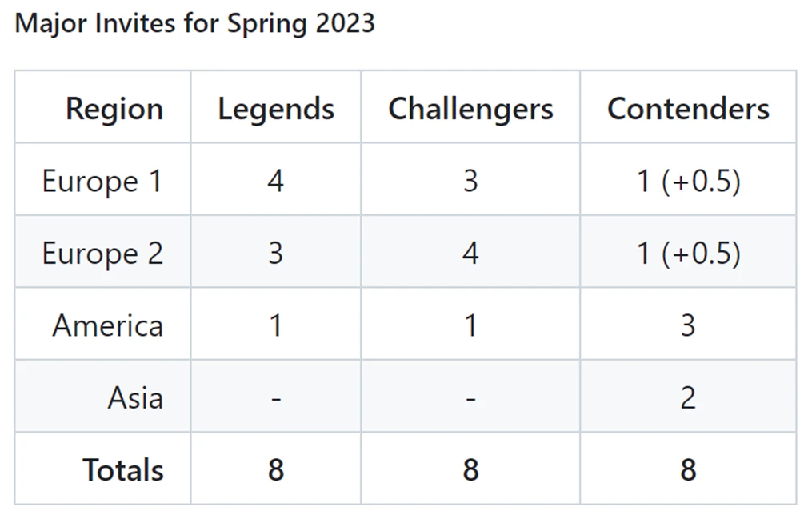This screenshot has height=519, width=812.
Task: Select the Europe 2 row label
Action: [x=102, y=254]
